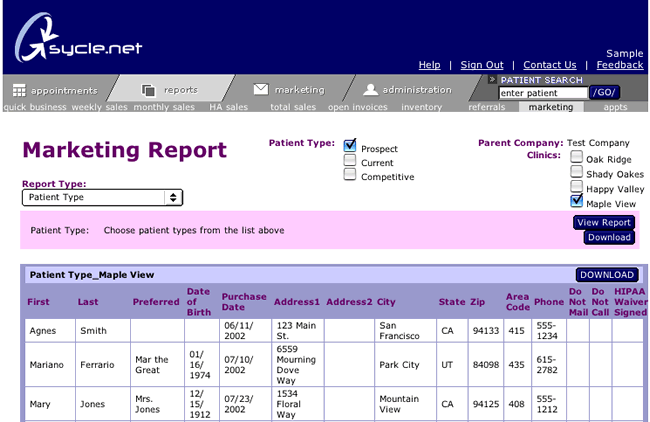Open the monthly sales report tab
Screen dimensions: 650x422
(165, 107)
